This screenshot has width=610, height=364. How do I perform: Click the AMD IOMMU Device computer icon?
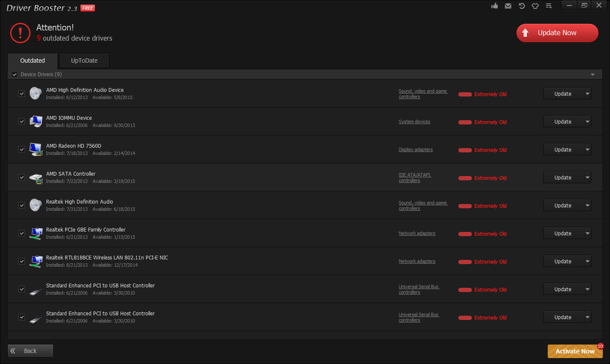coord(36,121)
